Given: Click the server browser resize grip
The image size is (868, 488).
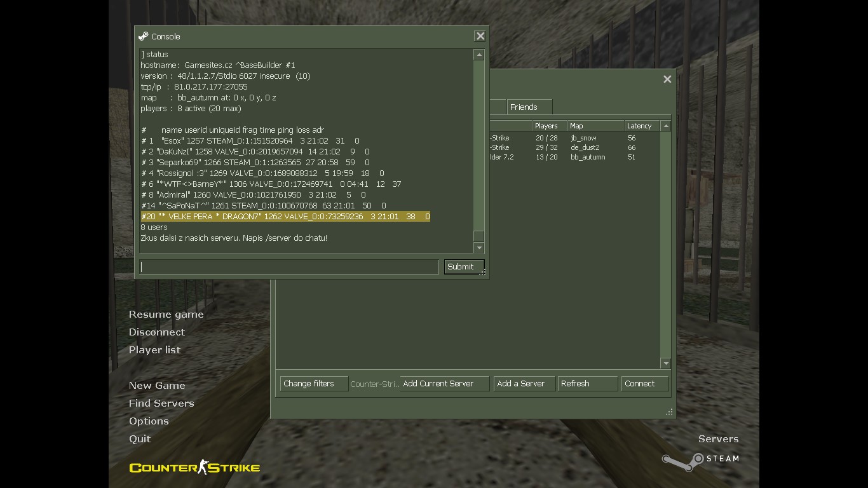Looking at the screenshot, I should point(669,412).
